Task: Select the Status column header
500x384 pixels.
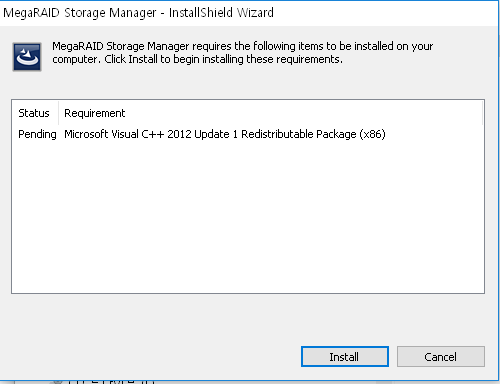Action: (x=34, y=113)
